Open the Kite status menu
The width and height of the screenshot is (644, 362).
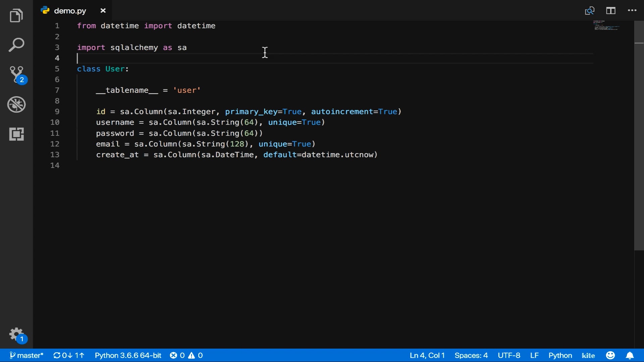coord(588,355)
